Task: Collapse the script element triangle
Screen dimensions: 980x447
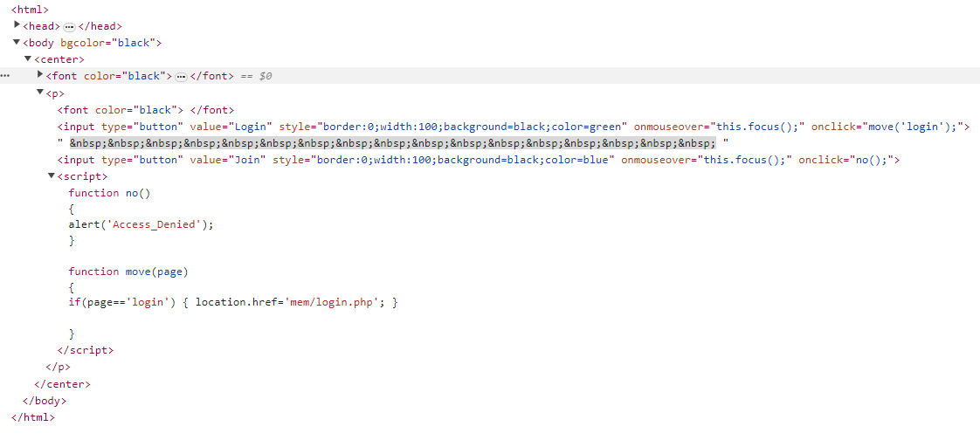Action: click(52, 176)
